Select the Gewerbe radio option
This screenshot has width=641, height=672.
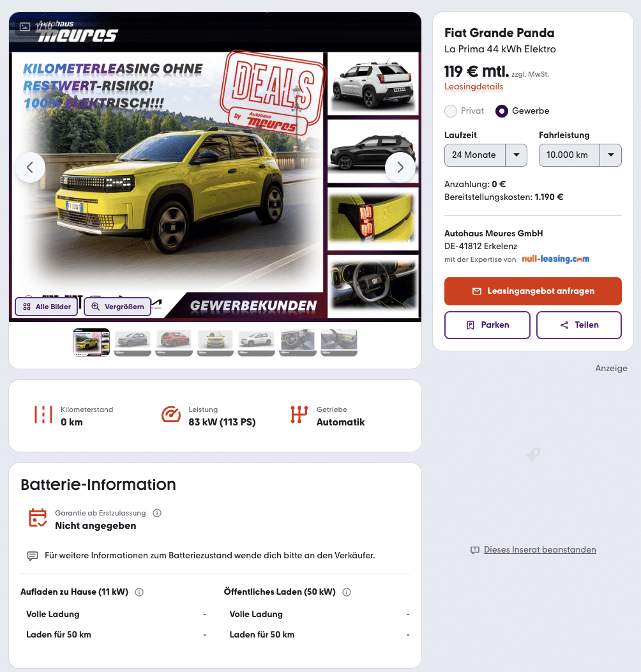click(x=502, y=111)
